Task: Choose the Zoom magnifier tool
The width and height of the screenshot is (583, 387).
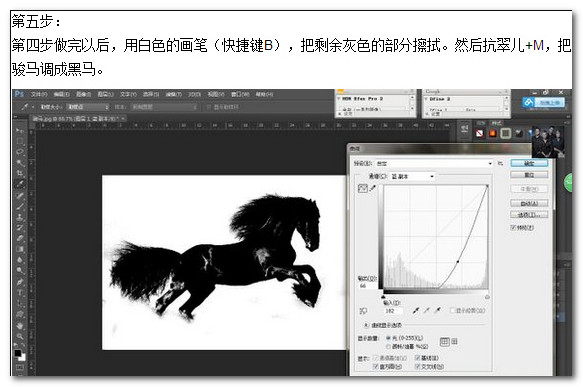Action: click(20, 336)
